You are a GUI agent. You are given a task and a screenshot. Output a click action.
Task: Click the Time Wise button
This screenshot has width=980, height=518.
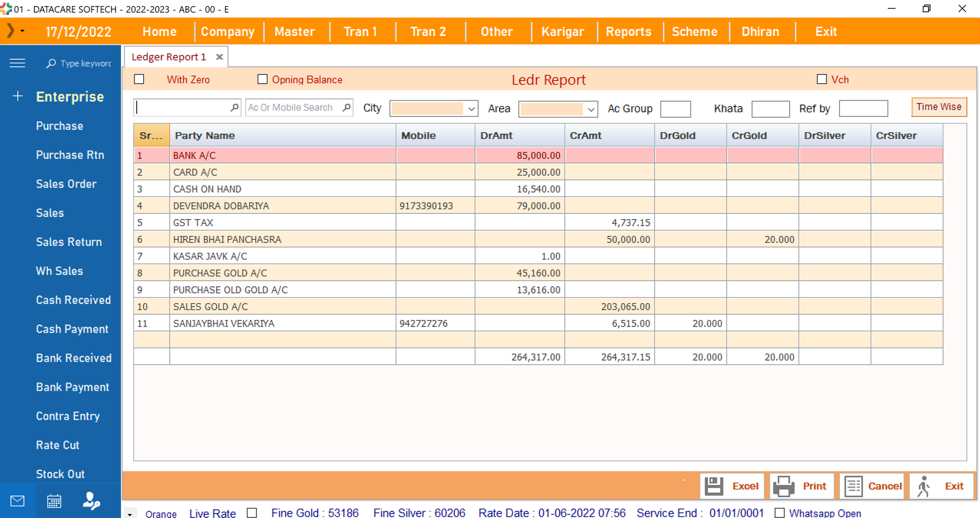pos(939,107)
